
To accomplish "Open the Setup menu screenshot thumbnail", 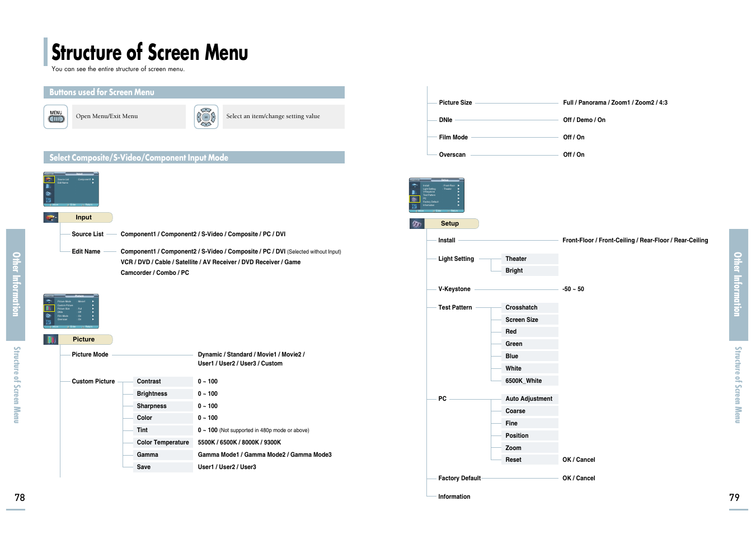I will tap(437, 195).
